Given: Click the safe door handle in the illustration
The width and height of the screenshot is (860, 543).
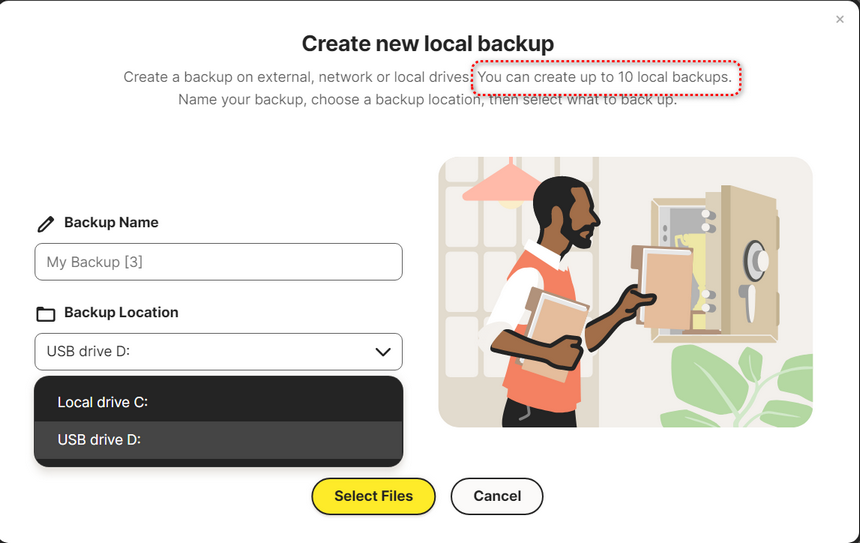Looking at the screenshot, I should (x=749, y=301).
